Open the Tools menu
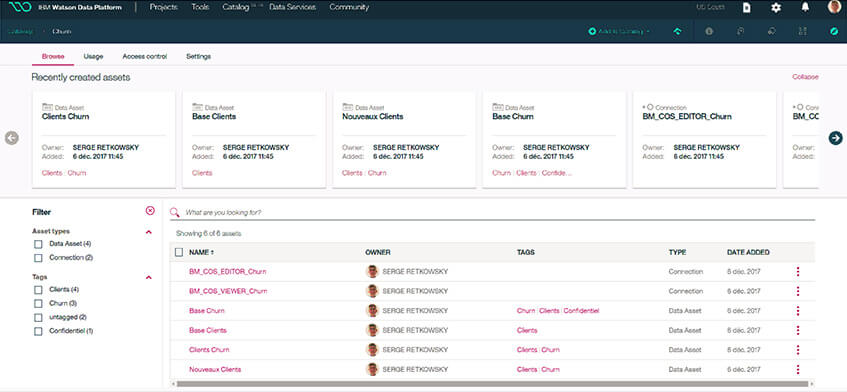 point(200,8)
